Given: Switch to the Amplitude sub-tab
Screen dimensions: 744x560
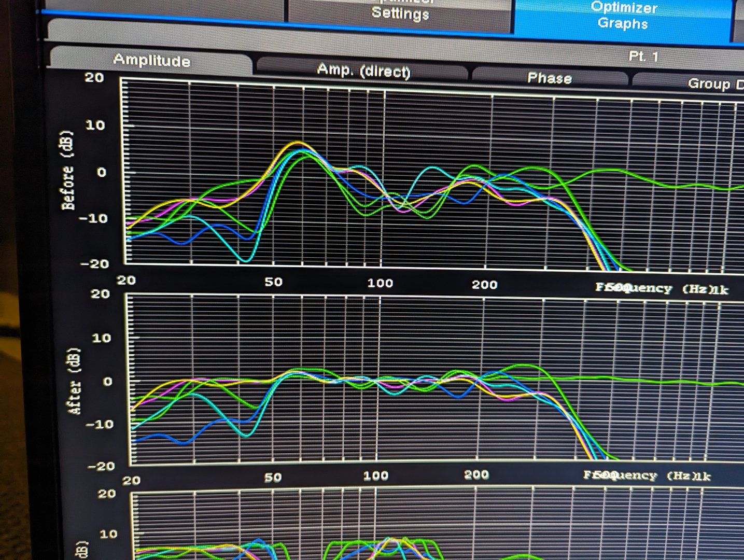Looking at the screenshot, I should tap(151, 61).
